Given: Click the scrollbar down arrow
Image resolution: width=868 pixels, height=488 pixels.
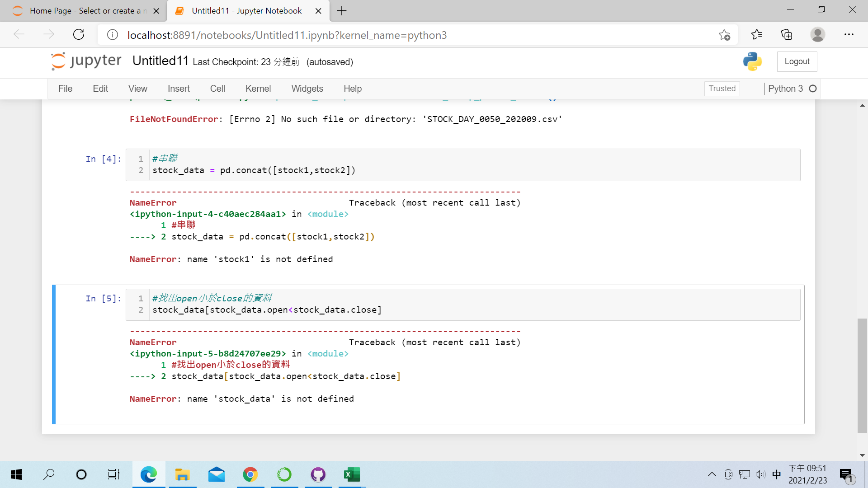Looking at the screenshot, I should 862,455.
